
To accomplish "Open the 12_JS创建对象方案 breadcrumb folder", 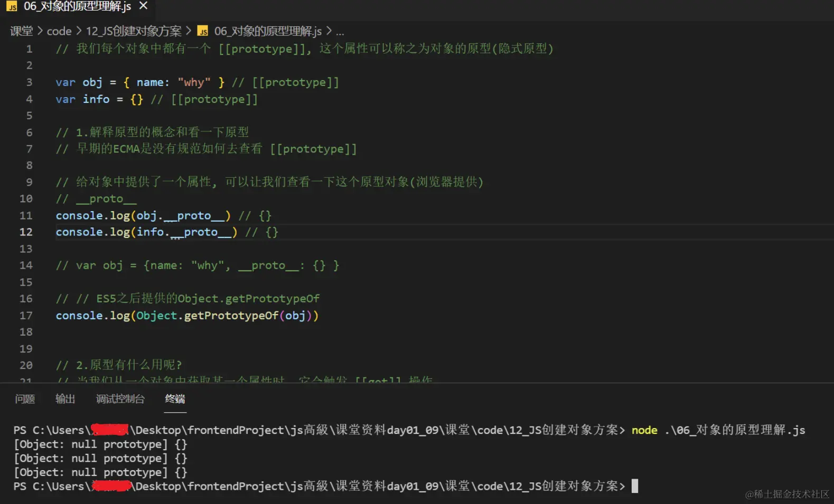I will 134,31.
